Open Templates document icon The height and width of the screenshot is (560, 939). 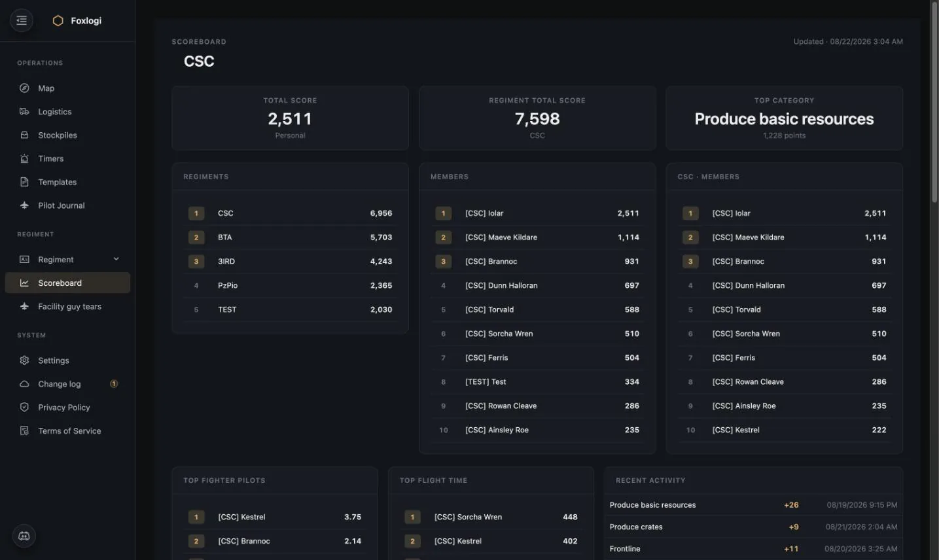pyautogui.click(x=24, y=182)
